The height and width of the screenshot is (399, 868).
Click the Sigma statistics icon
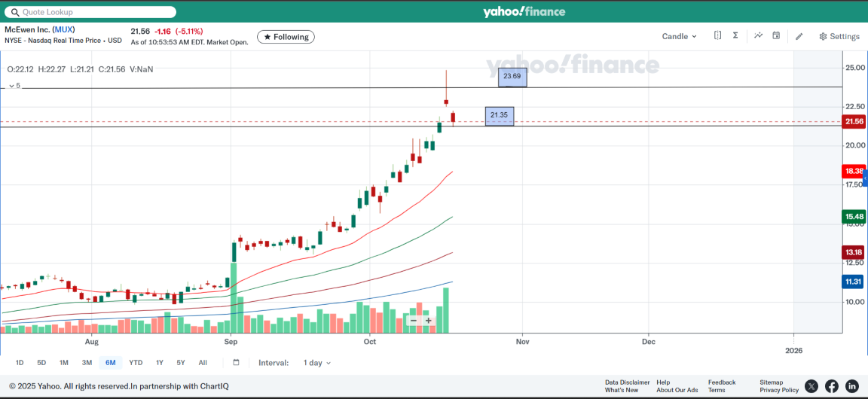pyautogui.click(x=735, y=35)
